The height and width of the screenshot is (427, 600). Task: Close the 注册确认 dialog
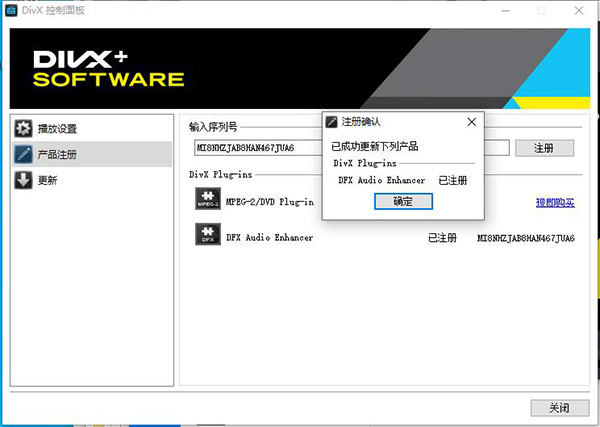coord(472,122)
